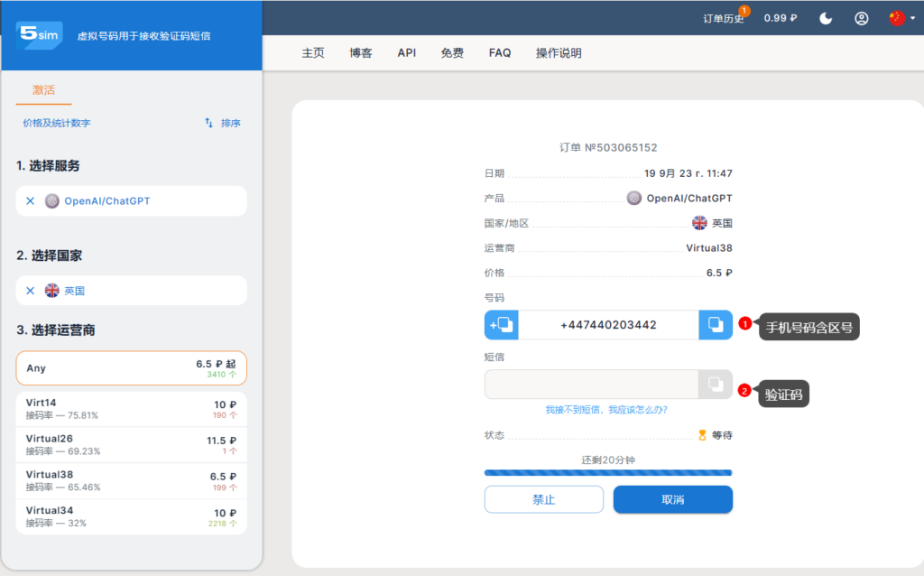The height and width of the screenshot is (576, 924).
Task: Click the add-another-number icon left of number
Action: (x=501, y=325)
